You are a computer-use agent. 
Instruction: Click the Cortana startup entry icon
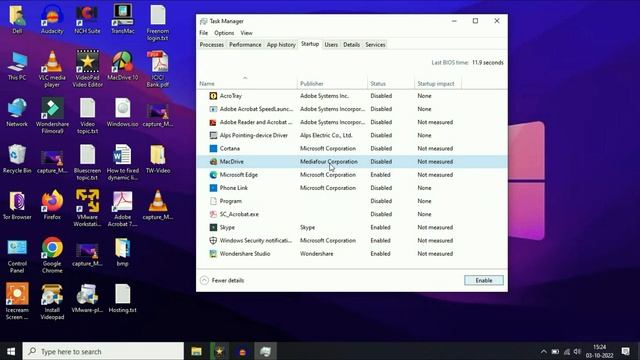(213, 149)
